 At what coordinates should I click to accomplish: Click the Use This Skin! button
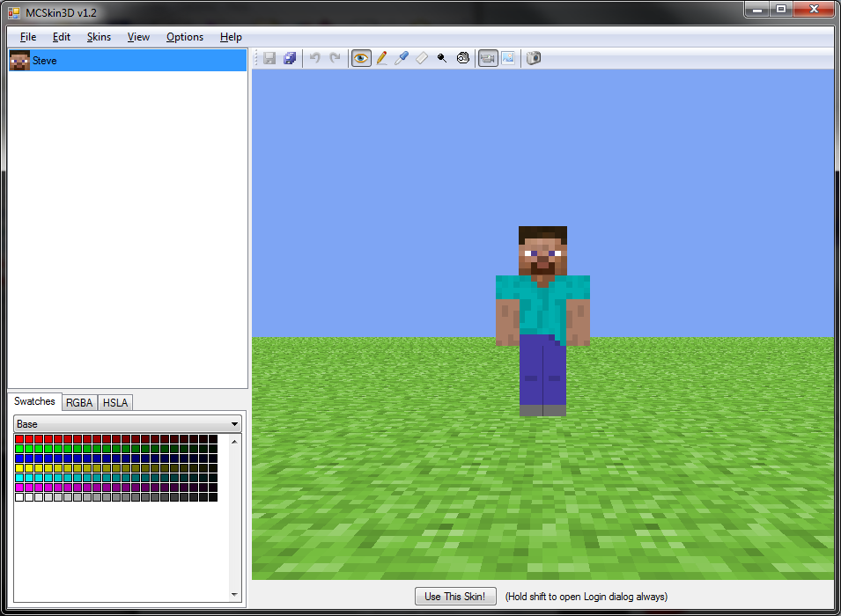454,597
